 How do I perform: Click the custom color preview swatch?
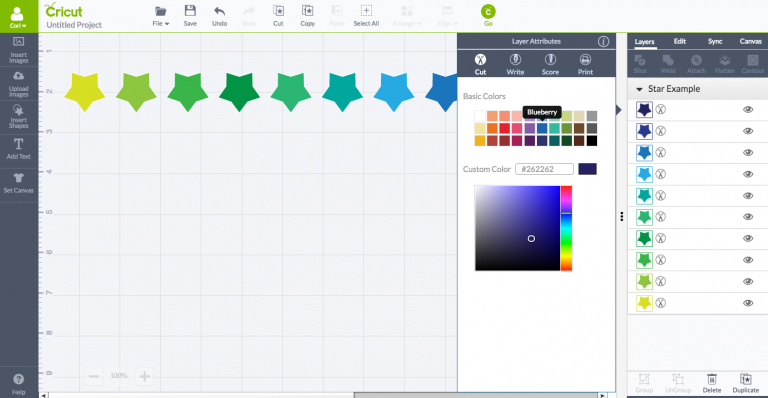point(587,169)
